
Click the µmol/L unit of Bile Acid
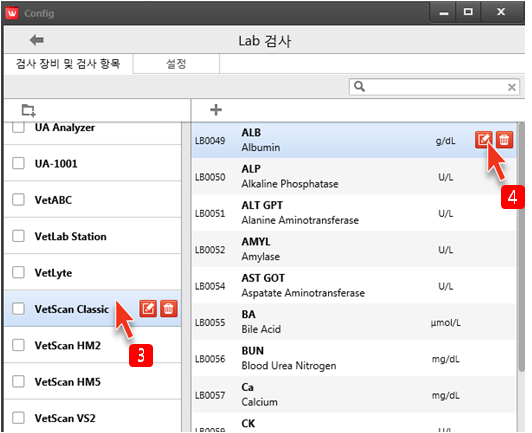(445, 323)
